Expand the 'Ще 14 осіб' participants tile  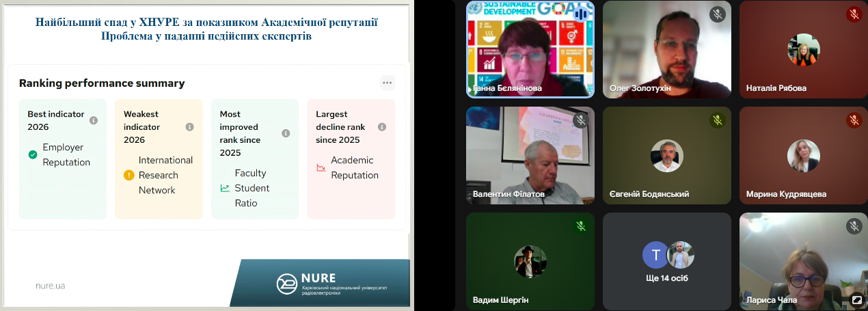(x=667, y=263)
